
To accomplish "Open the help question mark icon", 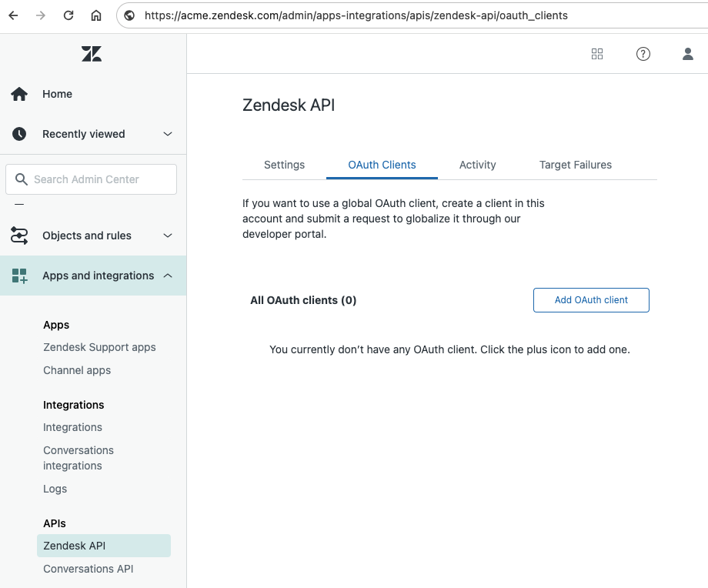I will pos(643,54).
